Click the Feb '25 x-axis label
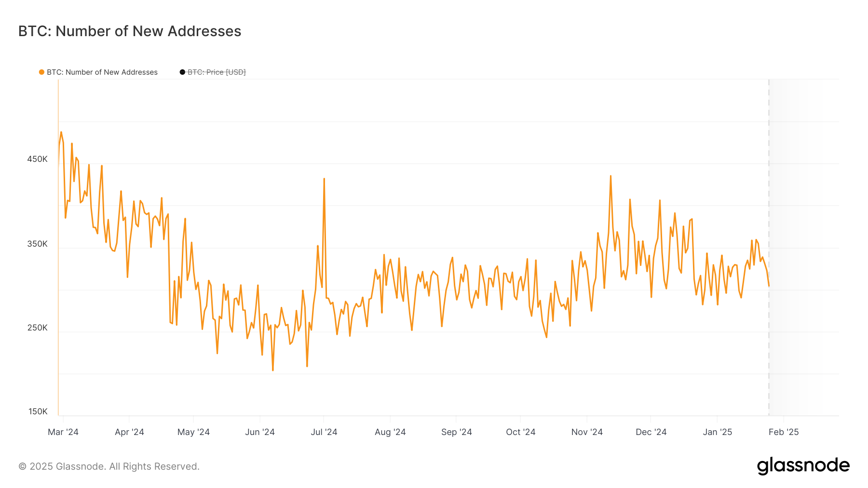This screenshot has height=488, width=868. click(784, 432)
